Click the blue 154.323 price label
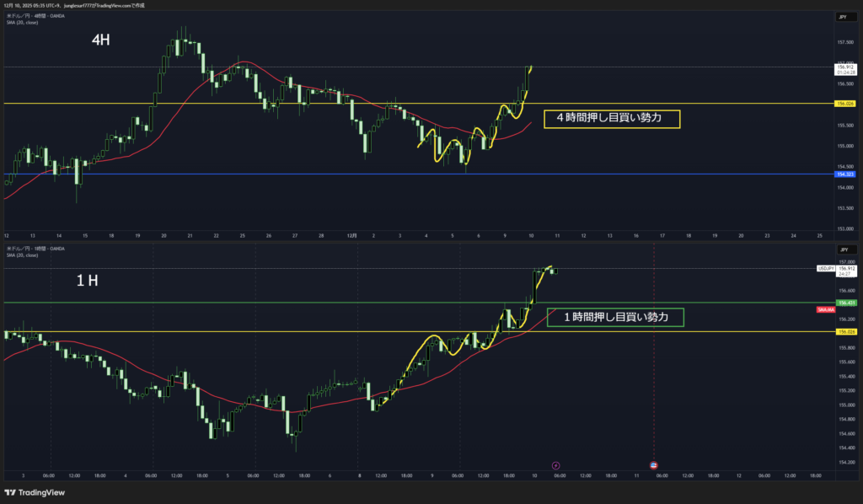Screen dimensions: 863x504 [x=844, y=174]
